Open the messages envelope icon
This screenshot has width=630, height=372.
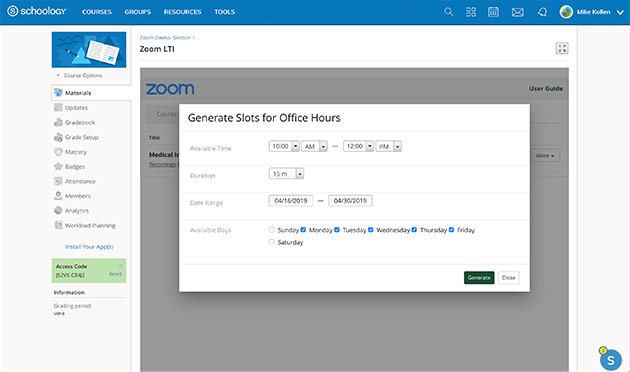(518, 12)
